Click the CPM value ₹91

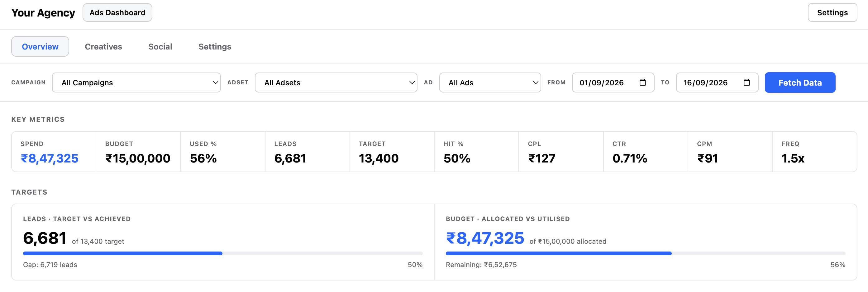708,158
